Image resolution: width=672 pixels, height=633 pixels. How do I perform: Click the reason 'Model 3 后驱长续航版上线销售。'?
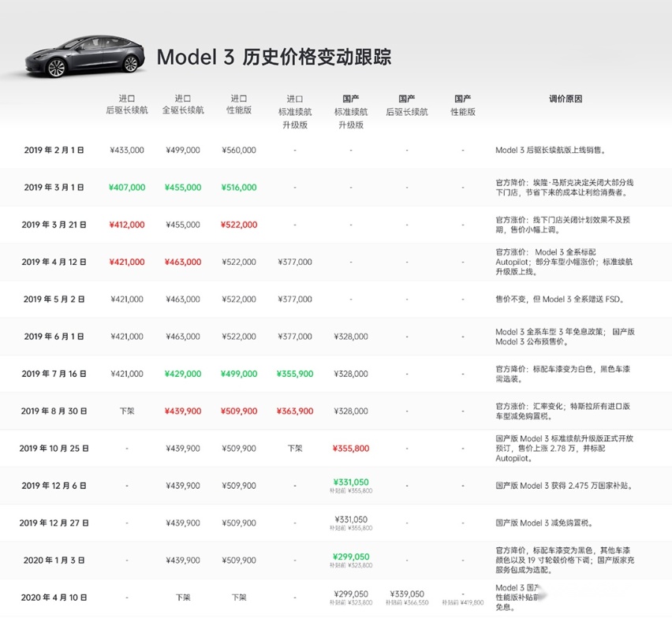tap(551, 151)
